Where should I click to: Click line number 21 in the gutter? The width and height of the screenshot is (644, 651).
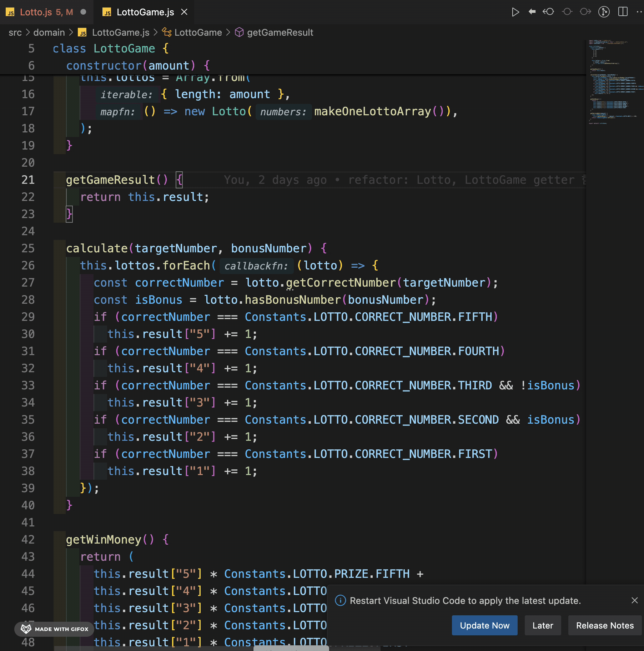(x=28, y=180)
